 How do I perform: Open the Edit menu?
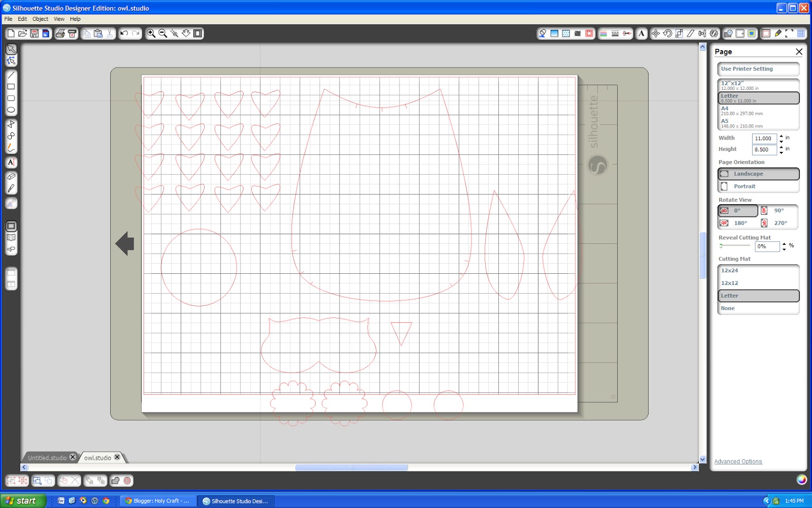[22, 19]
